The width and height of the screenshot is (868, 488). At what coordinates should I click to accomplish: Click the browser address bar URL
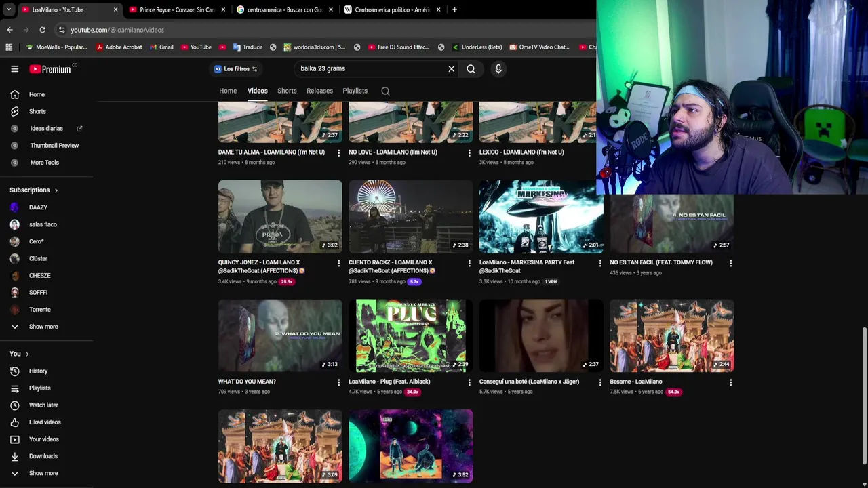[117, 30]
